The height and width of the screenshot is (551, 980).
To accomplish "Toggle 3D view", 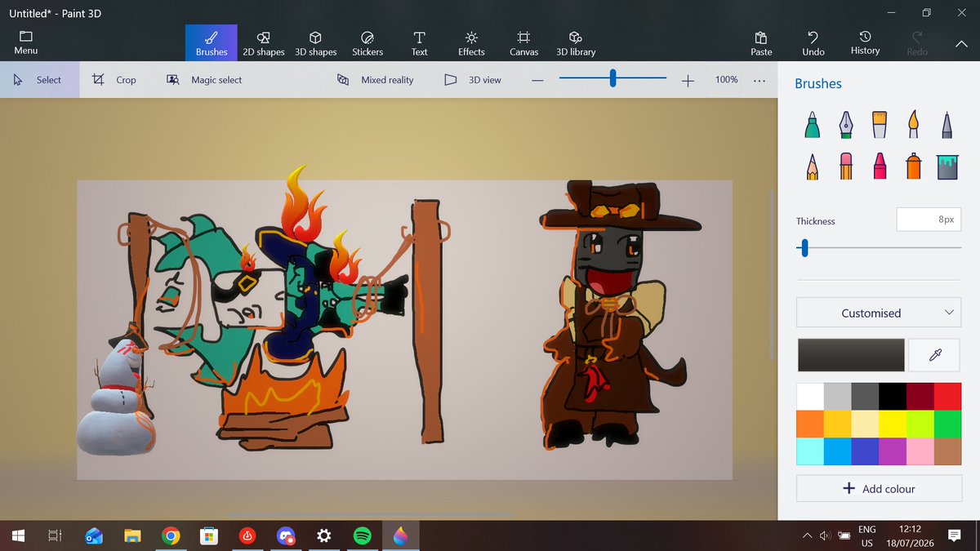I will 473,80.
